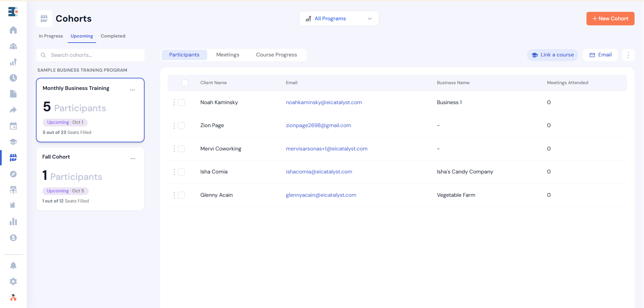644x308 pixels.
Task: Open Fall Cohort three-dot menu
Action: [133, 159]
